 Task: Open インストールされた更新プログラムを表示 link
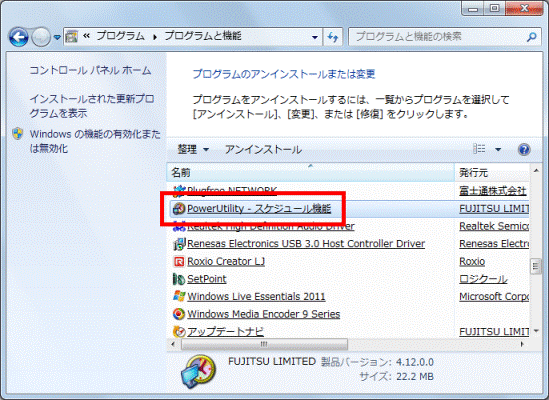point(92,106)
